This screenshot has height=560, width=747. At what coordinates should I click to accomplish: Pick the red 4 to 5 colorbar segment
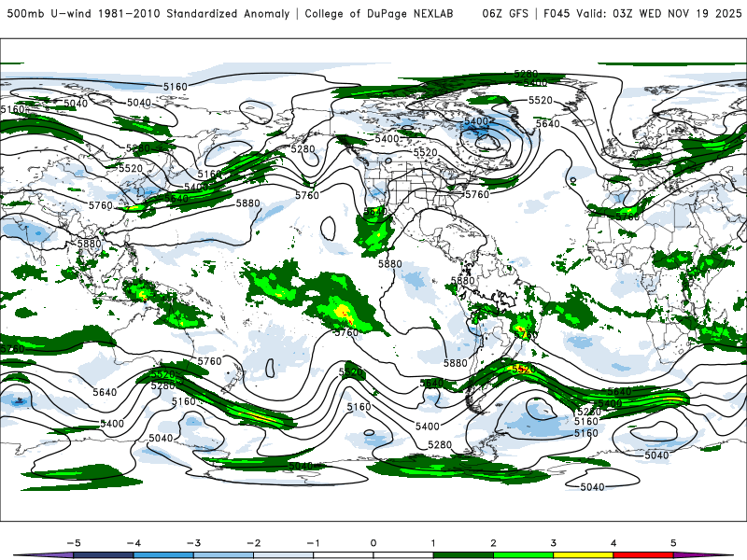[643, 555]
